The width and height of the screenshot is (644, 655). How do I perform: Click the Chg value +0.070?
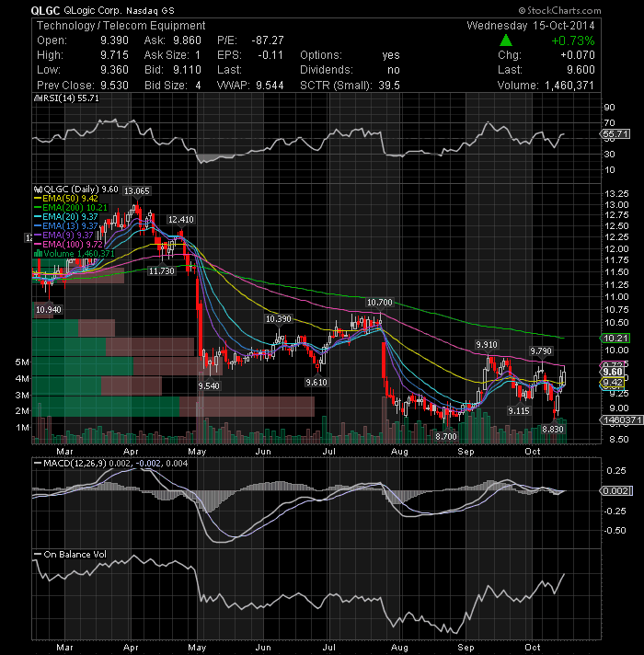coord(578,55)
